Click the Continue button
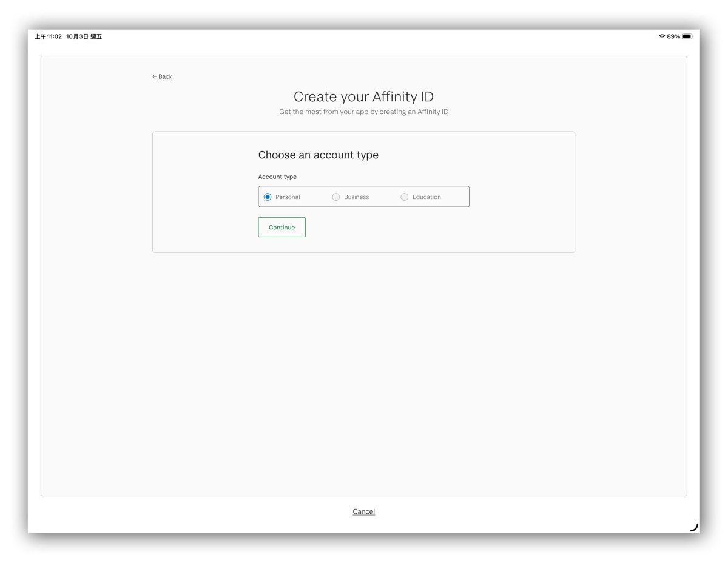This screenshot has height=563, width=728. pos(282,227)
